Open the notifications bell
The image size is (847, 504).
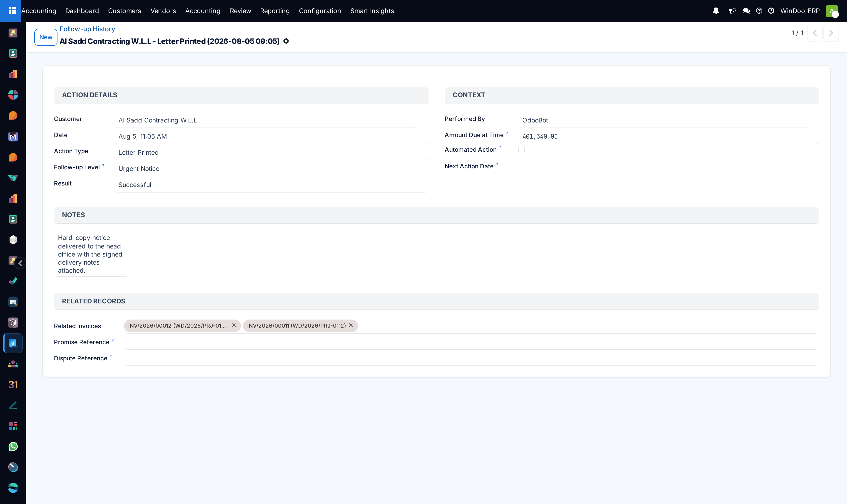point(715,11)
